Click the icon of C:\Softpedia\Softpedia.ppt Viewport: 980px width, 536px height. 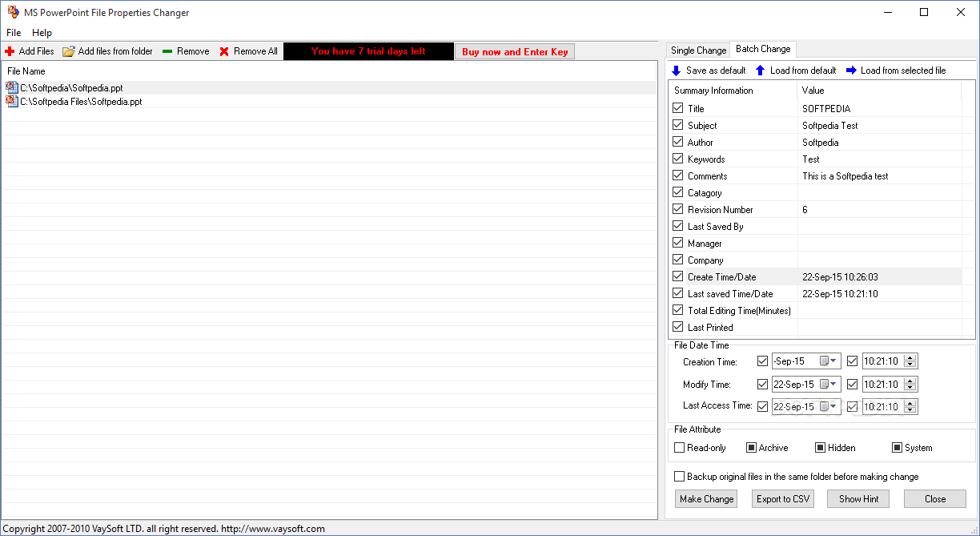11,88
